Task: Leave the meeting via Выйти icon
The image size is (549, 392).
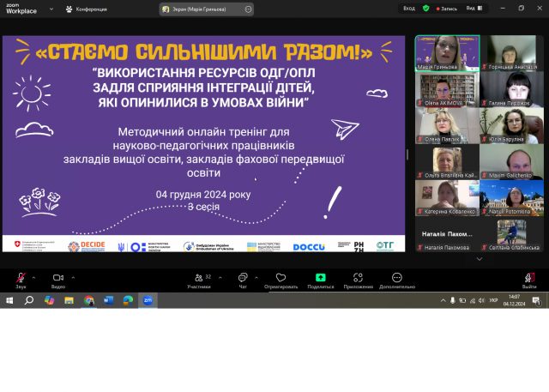Action: point(529,278)
